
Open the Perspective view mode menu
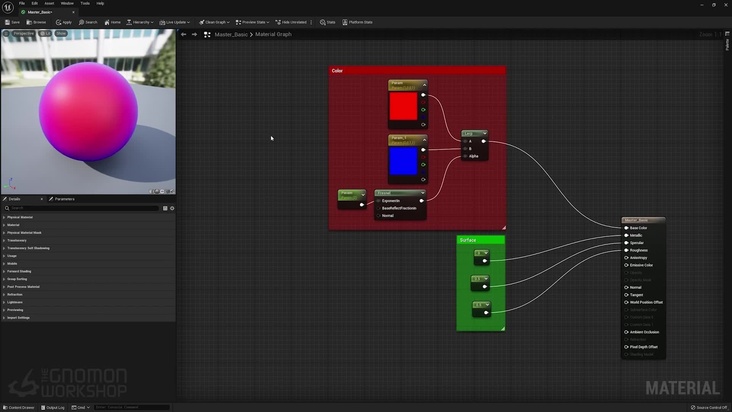[x=23, y=34]
